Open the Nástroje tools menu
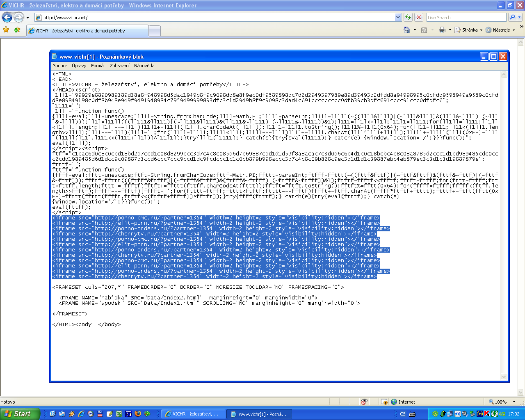 coord(500,30)
